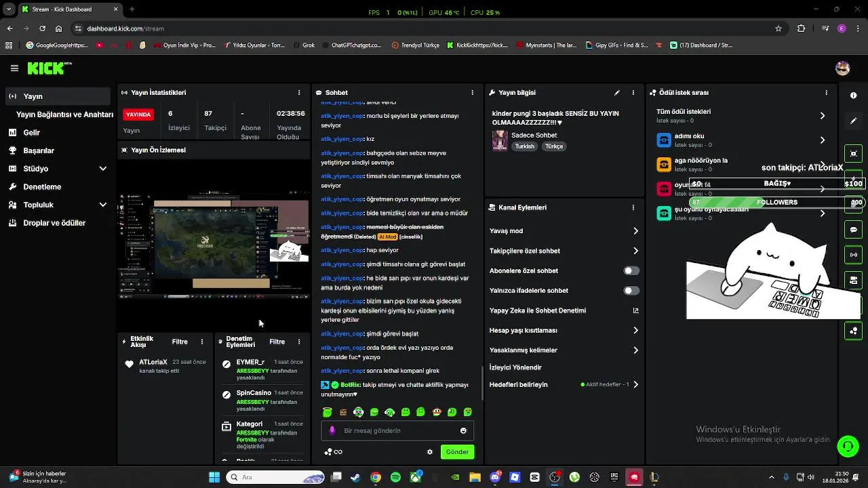Open Steam from the taskbar
The height and width of the screenshot is (488, 868).
click(x=355, y=477)
